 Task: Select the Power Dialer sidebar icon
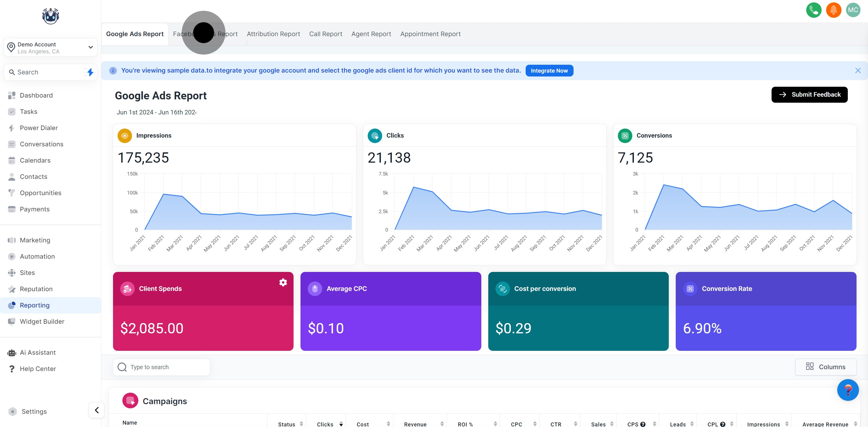click(12, 128)
